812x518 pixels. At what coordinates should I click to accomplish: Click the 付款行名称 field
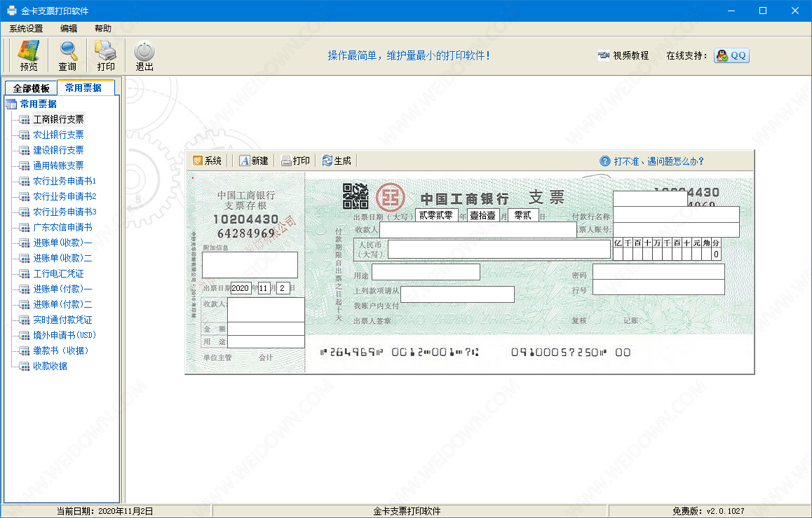[x=676, y=214]
